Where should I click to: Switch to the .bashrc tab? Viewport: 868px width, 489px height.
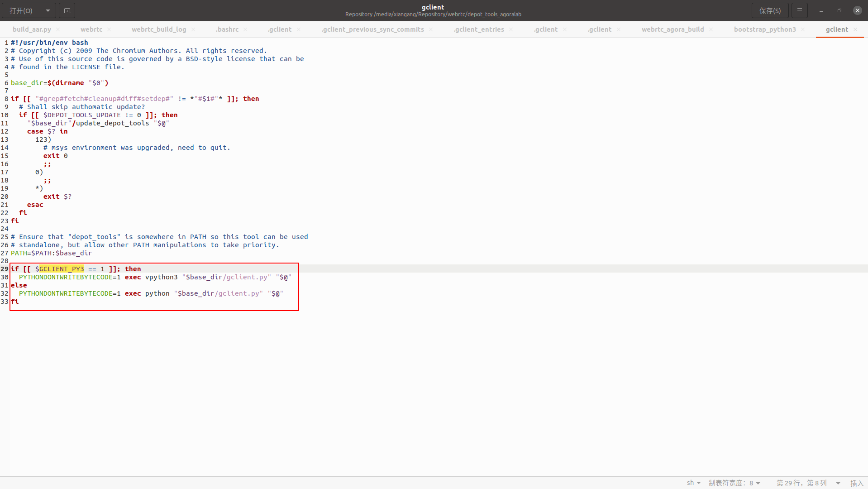227,29
